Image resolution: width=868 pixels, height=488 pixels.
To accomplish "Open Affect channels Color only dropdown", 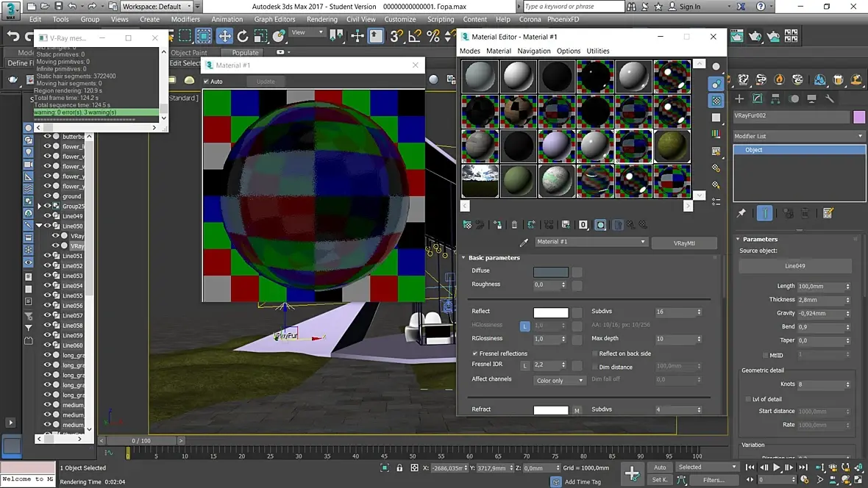I will click(559, 381).
